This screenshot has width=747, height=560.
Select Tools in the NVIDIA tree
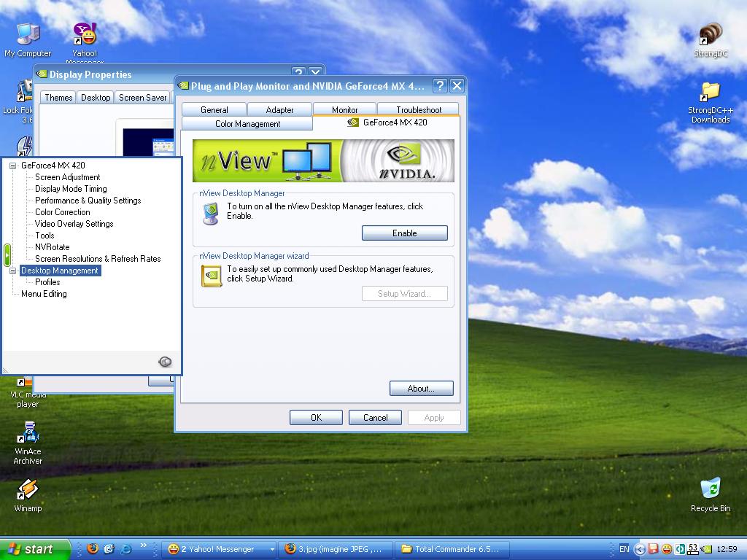(x=44, y=236)
